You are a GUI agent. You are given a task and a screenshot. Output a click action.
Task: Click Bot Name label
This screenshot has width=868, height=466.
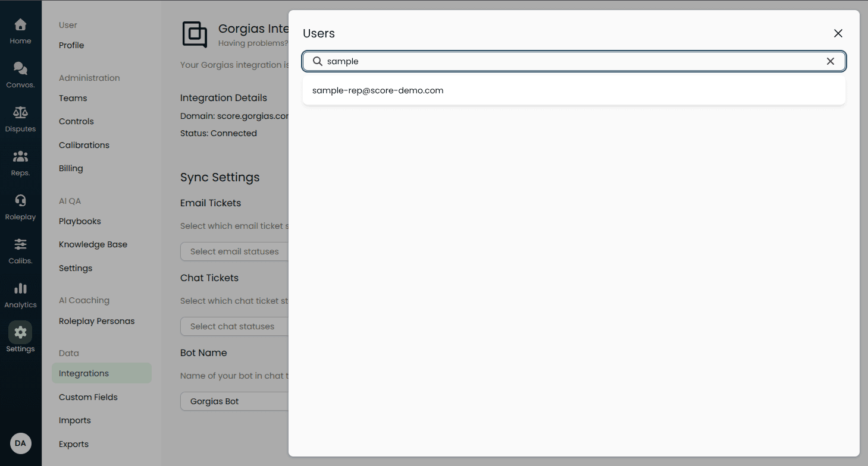pyautogui.click(x=203, y=352)
